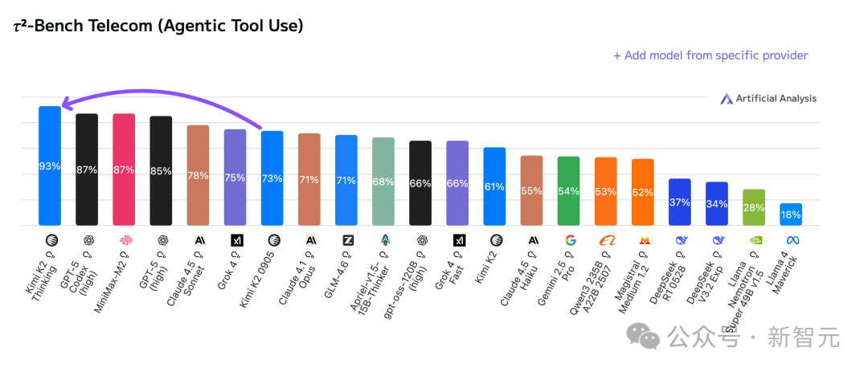The image size is (868, 372).
Task: Click the MiniMax-M2 waveform logo icon
Action: (x=127, y=240)
